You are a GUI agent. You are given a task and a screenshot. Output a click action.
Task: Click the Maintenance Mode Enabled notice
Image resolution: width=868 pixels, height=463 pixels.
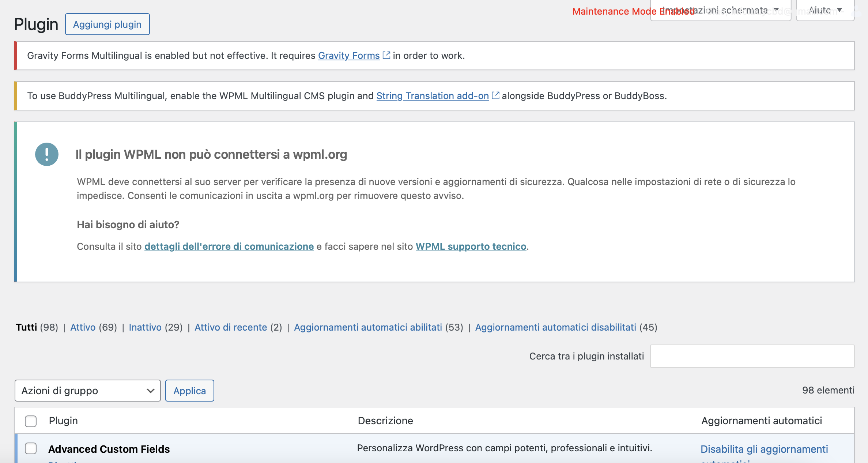click(x=633, y=11)
